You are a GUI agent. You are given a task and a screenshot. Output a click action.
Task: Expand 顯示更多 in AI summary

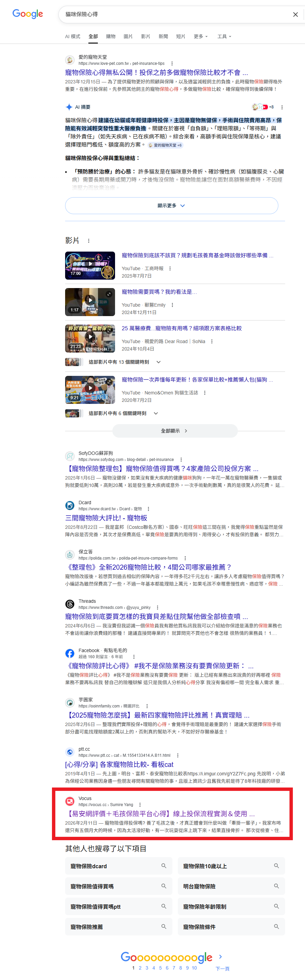click(x=171, y=205)
